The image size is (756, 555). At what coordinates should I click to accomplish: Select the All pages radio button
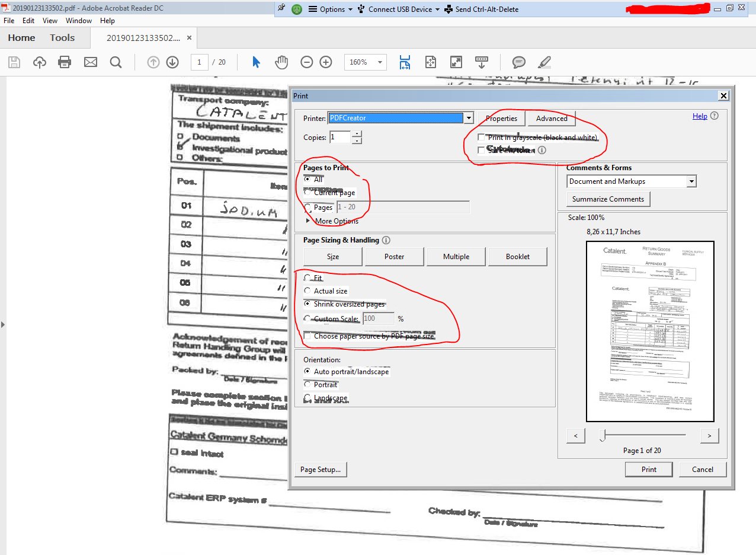pyautogui.click(x=307, y=179)
